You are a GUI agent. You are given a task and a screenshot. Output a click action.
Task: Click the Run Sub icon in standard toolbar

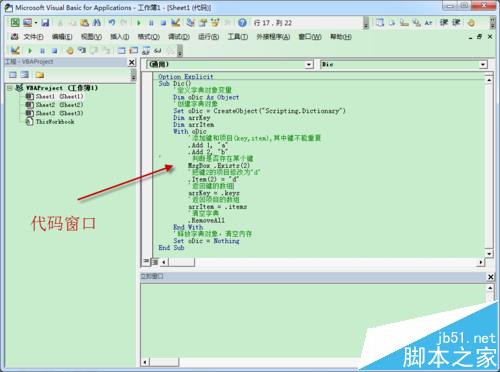pos(139,23)
